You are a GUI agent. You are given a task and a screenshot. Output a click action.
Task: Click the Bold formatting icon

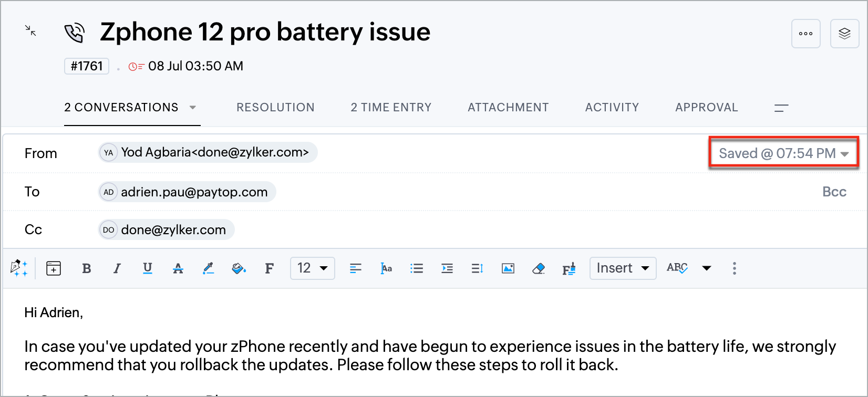pos(87,268)
